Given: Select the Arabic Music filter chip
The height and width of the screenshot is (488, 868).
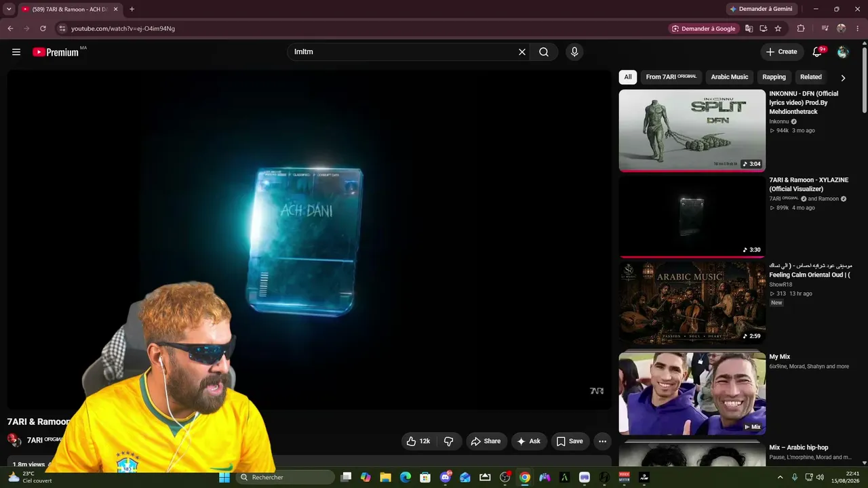Looking at the screenshot, I should pyautogui.click(x=730, y=77).
